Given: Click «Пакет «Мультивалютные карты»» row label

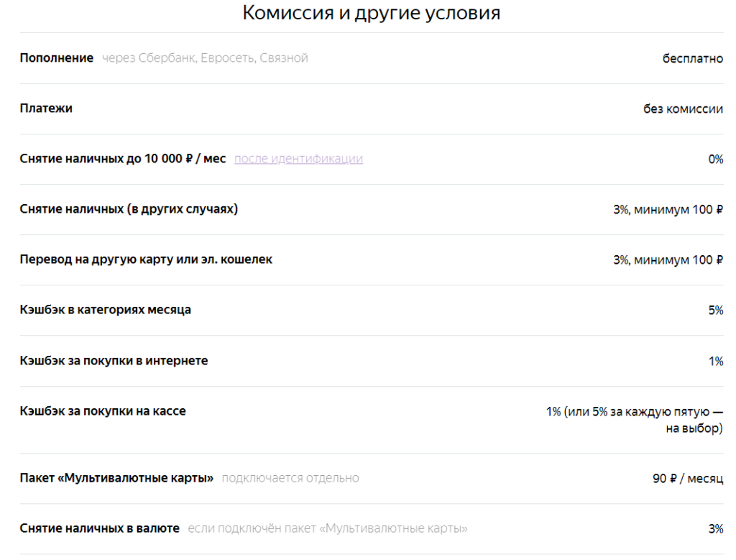Looking at the screenshot, I should (116, 478).
